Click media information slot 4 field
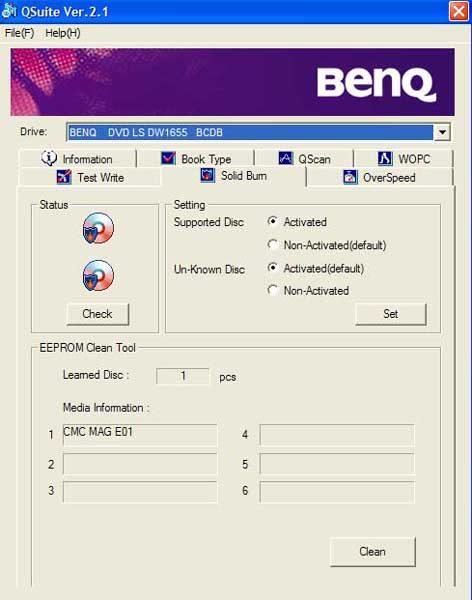Image resolution: width=472 pixels, height=600 pixels. [x=337, y=435]
